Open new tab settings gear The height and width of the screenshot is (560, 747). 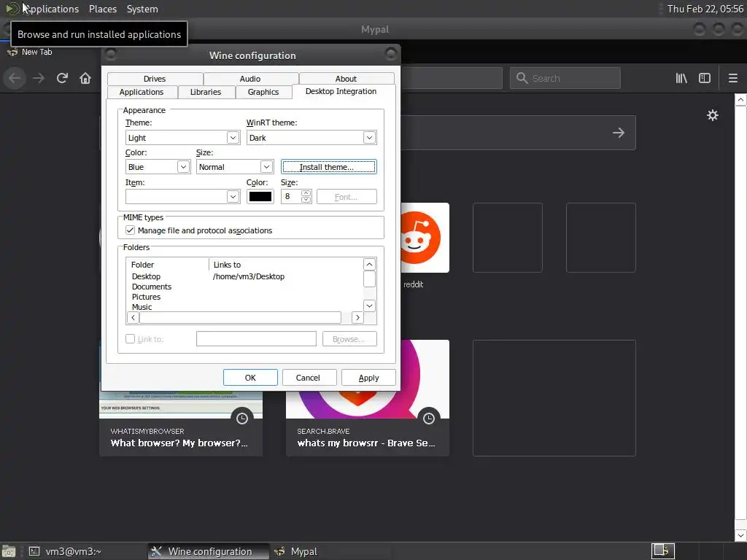pos(712,115)
